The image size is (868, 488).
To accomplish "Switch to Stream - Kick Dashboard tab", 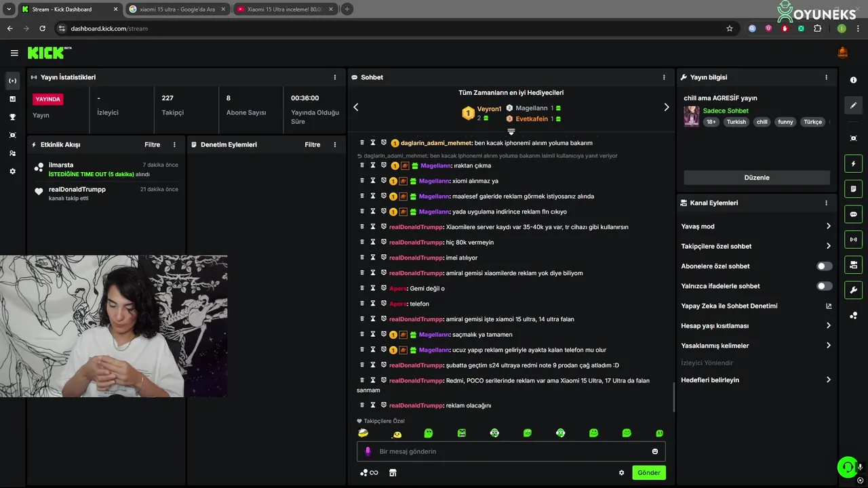I will (69, 9).
